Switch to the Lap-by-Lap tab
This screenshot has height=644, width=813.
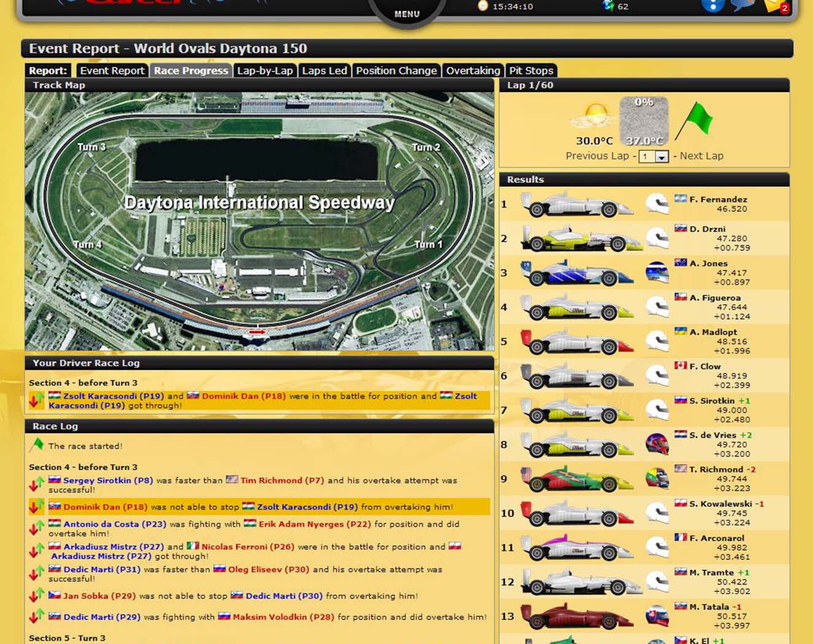click(265, 71)
